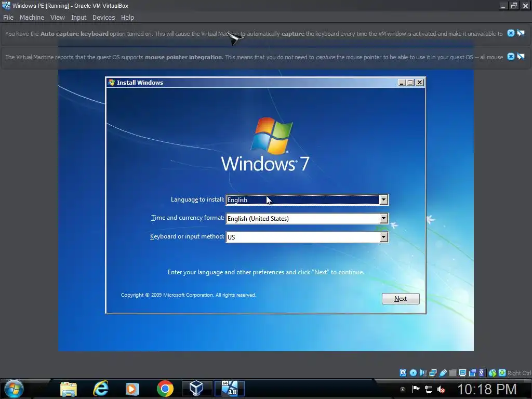Launch Google Chrome from the taskbar

pyautogui.click(x=165, y=389)
